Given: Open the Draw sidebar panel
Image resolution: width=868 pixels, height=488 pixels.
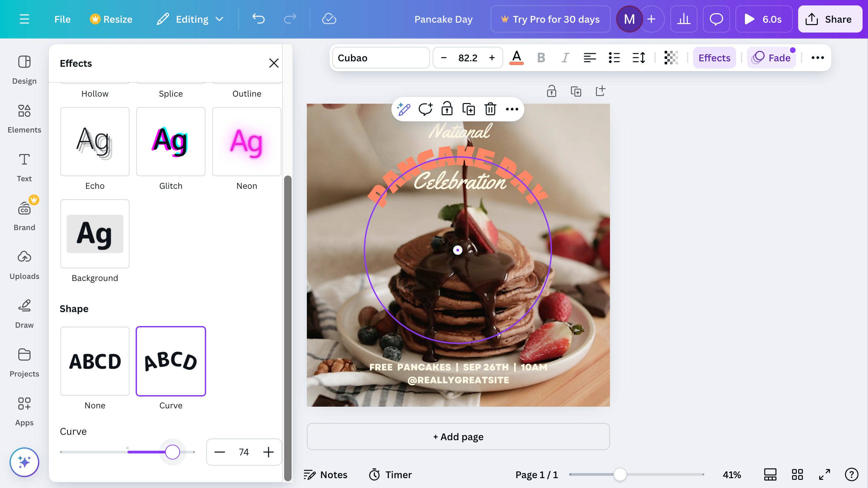Looking at the screenshot, I should pyautogui.click(x=24, y=314).
